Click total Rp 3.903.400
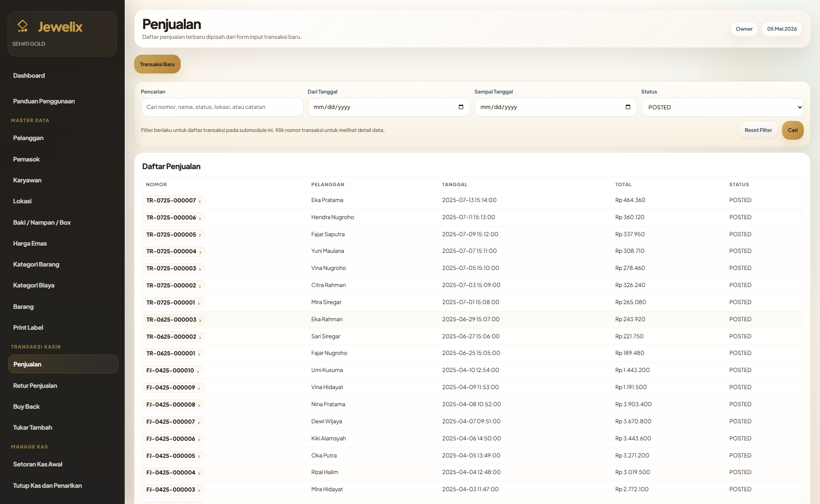Screen dimensions: 820x504 [633, 404]
